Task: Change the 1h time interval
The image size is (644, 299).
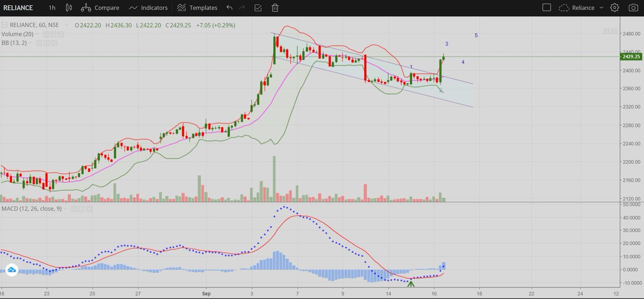Action: click(52, 8)
